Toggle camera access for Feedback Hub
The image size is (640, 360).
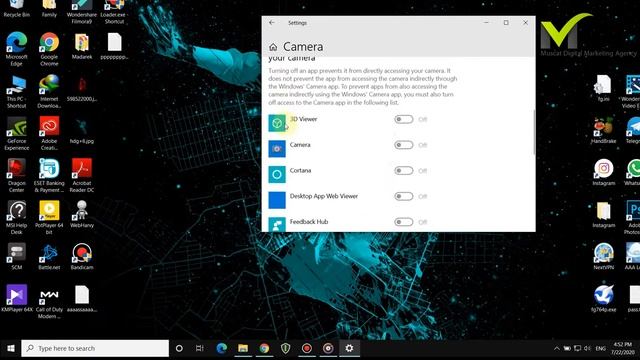coord(404,222)
